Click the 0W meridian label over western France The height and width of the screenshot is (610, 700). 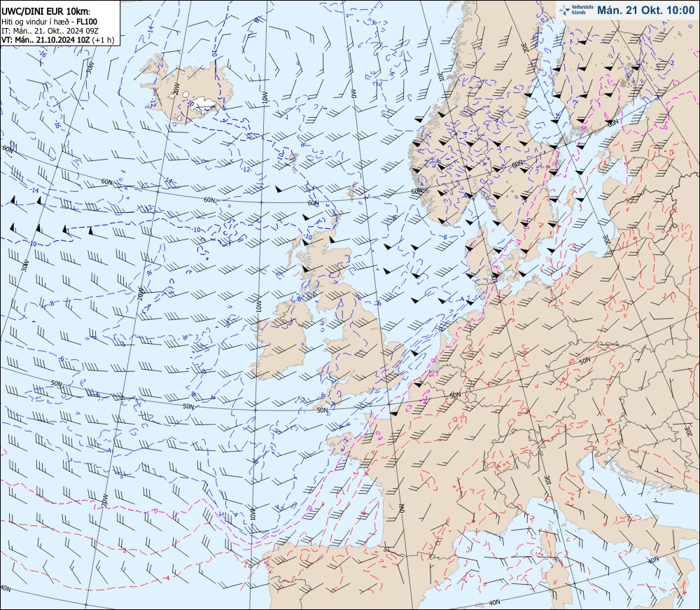401,508
